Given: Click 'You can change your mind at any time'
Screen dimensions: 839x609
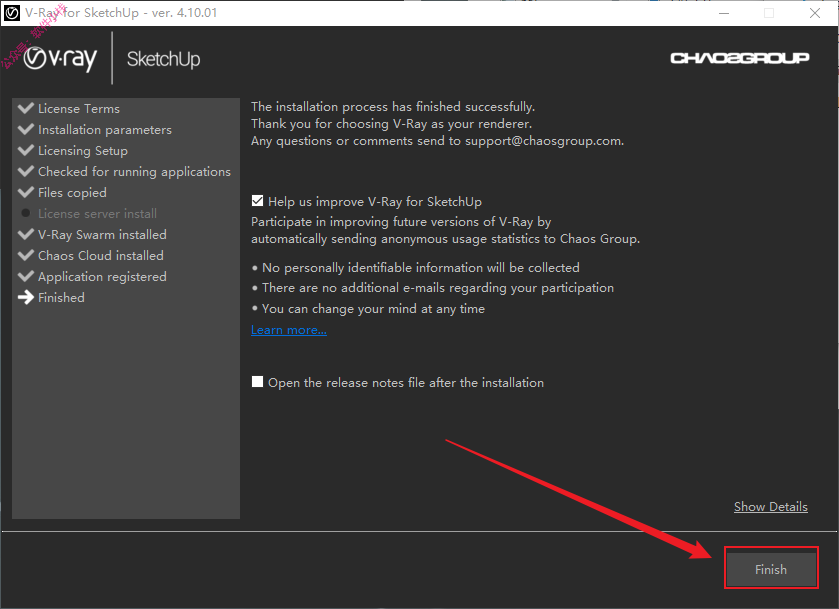Looking at the screenshot, I should click(373, 309).
